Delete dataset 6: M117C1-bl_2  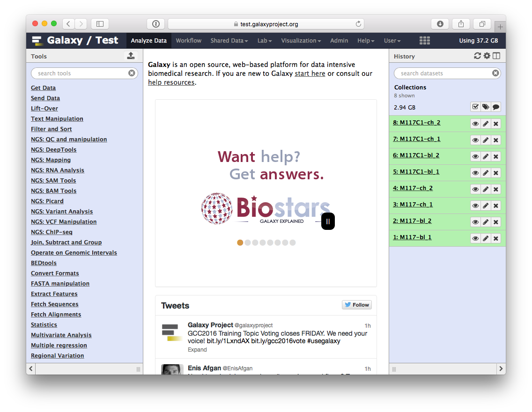(495, 156)
